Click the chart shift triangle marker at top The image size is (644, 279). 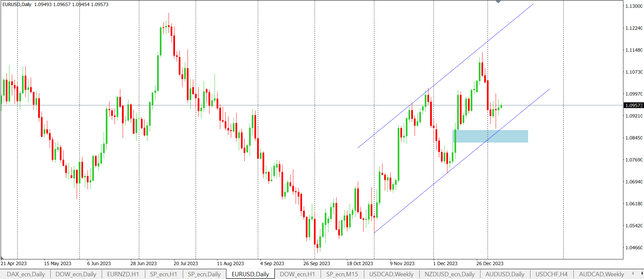tap(498, 2)
